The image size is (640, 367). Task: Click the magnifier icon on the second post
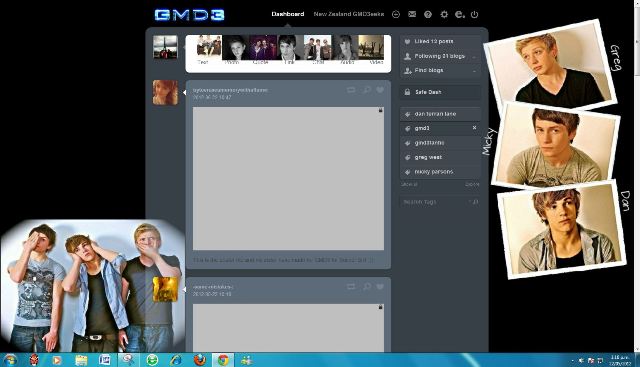pos(367,287)
